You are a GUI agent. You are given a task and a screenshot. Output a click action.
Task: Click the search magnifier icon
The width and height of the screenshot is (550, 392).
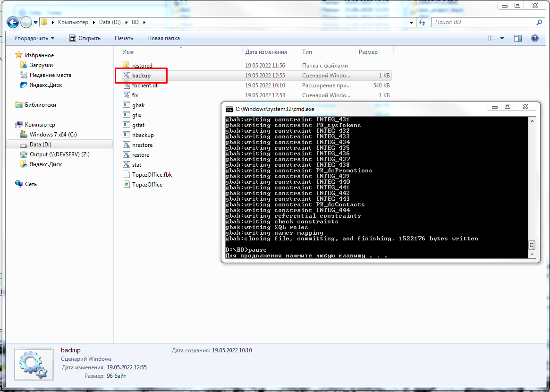tap(540, 22)
